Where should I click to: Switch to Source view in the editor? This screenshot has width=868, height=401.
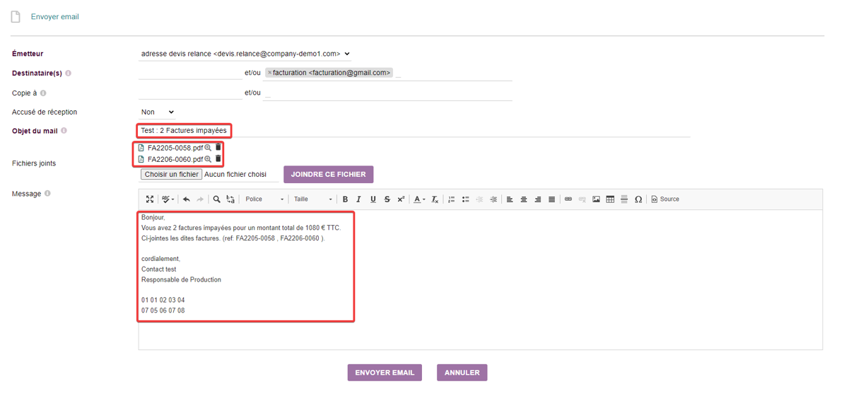(x=665, y=199)
